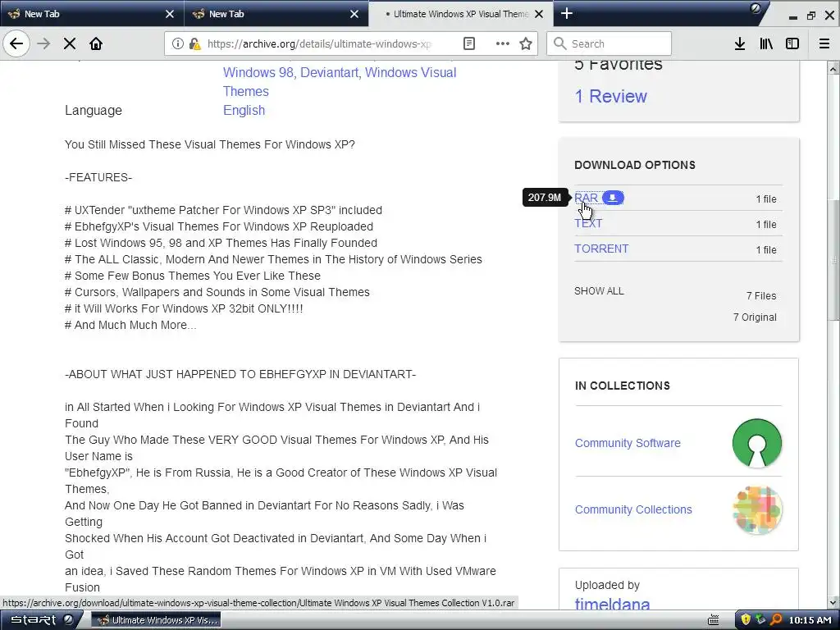Viewport: 840px width, 630px height.
Task: Open the 1 Review link
Action: coord(610,97)
